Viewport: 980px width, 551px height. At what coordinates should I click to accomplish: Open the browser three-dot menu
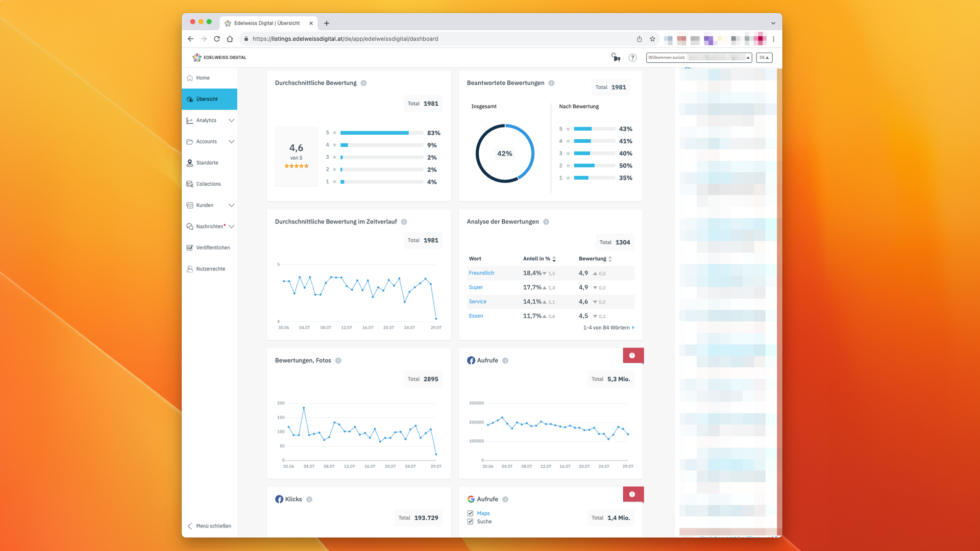pyautogui.click(x=773, y=39)
